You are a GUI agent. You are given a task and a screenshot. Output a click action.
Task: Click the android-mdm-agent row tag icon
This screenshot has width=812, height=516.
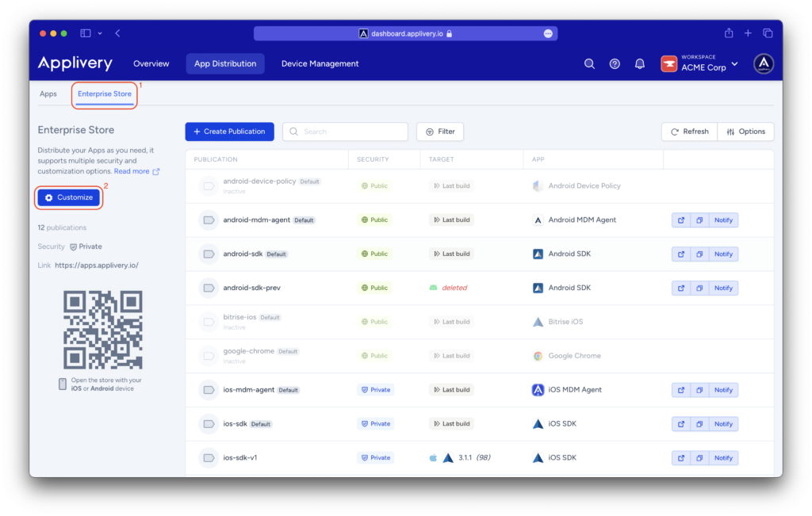[209, 220]
